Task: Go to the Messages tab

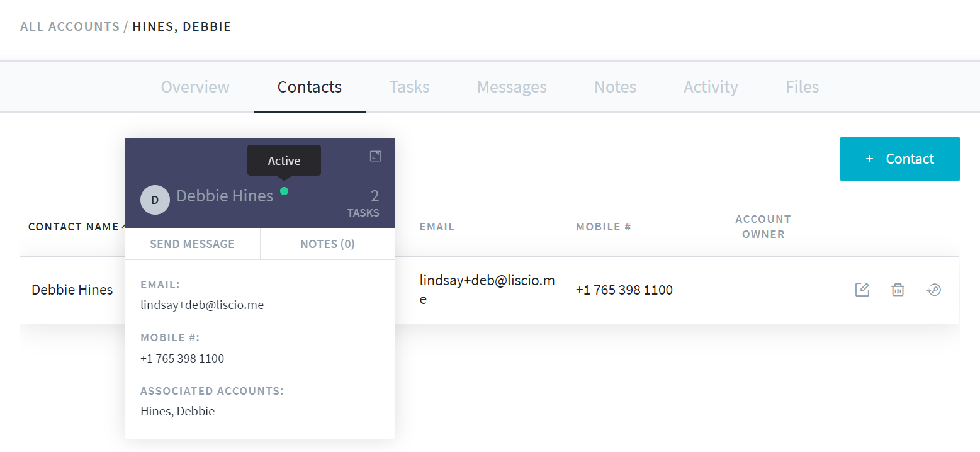Action: (512, 87)
